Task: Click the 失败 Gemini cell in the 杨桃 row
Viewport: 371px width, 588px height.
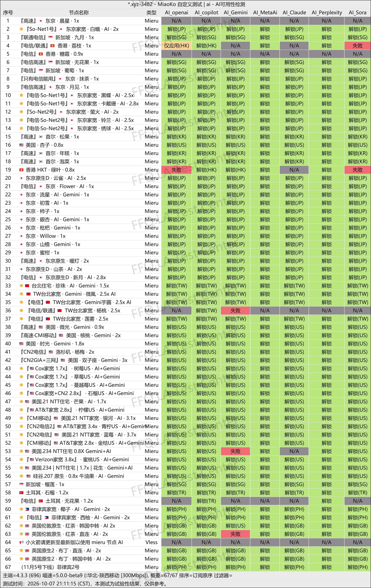Action: (x=236, y=311)
